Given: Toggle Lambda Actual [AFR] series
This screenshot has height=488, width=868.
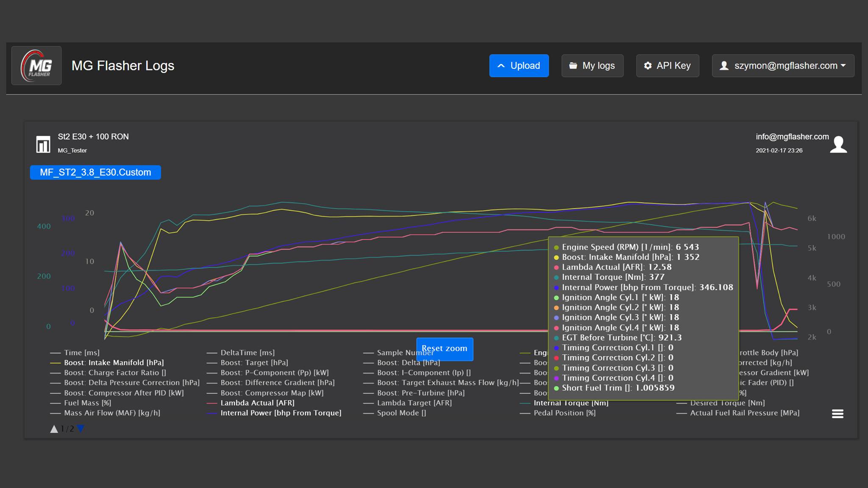Looking at the screenshot, I should (250, 403).
